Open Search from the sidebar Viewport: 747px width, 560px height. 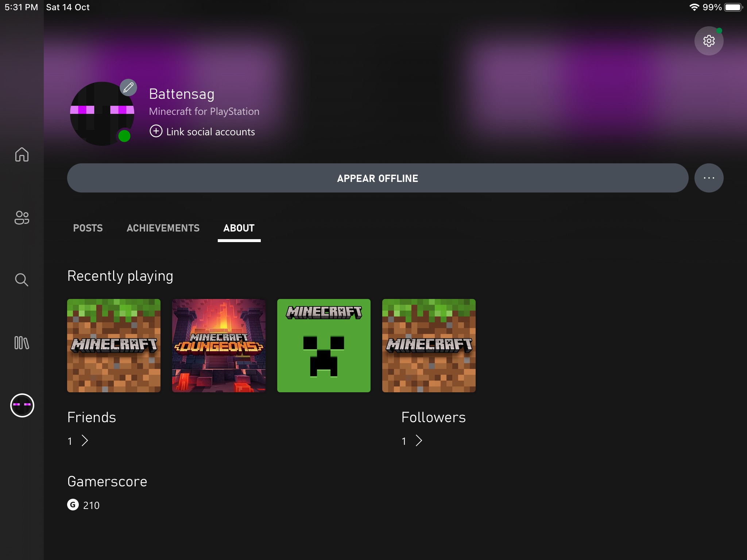(22, 280)
